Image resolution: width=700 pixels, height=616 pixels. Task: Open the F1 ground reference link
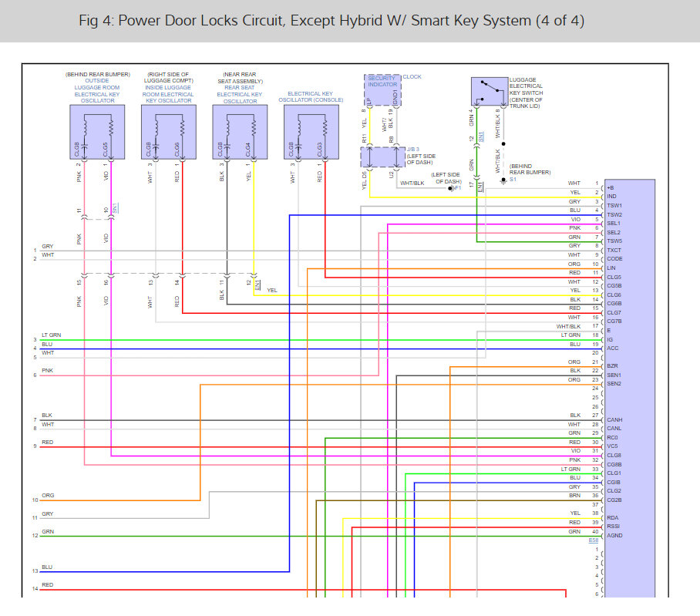pyautogui.click(x=458, y=188)
